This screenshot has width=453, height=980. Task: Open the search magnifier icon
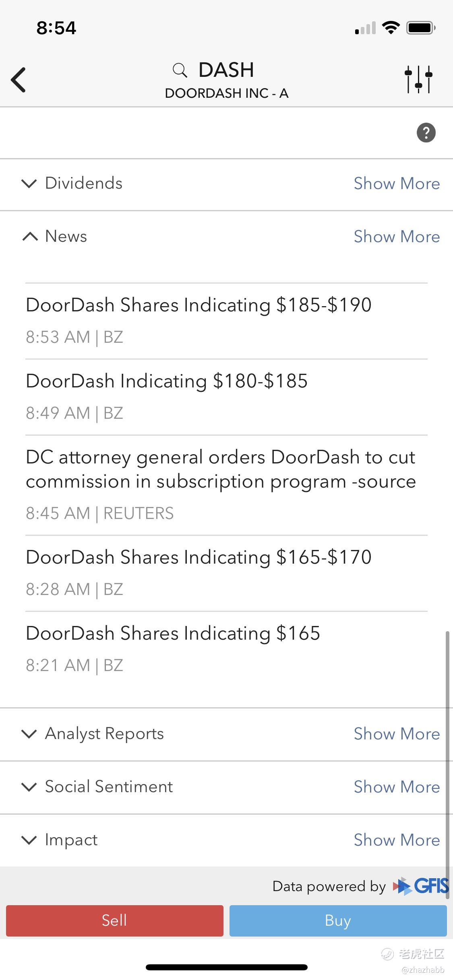coord(180,70)
